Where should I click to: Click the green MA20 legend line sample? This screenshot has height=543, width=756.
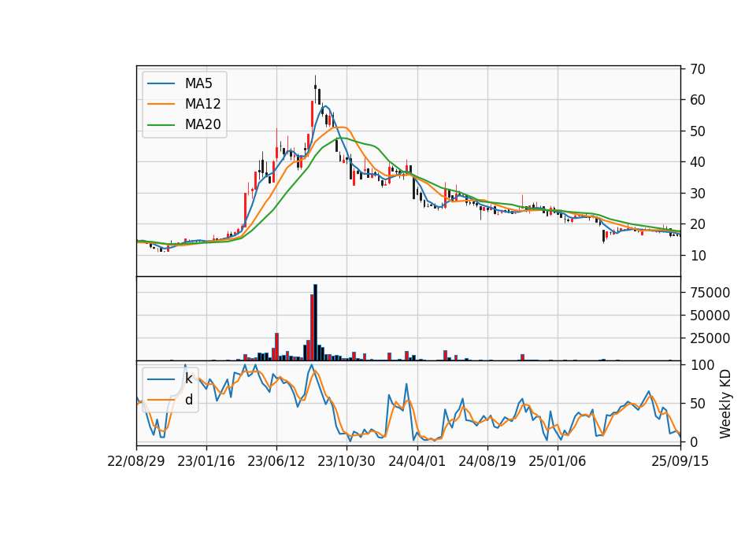(x=161, y=124)
